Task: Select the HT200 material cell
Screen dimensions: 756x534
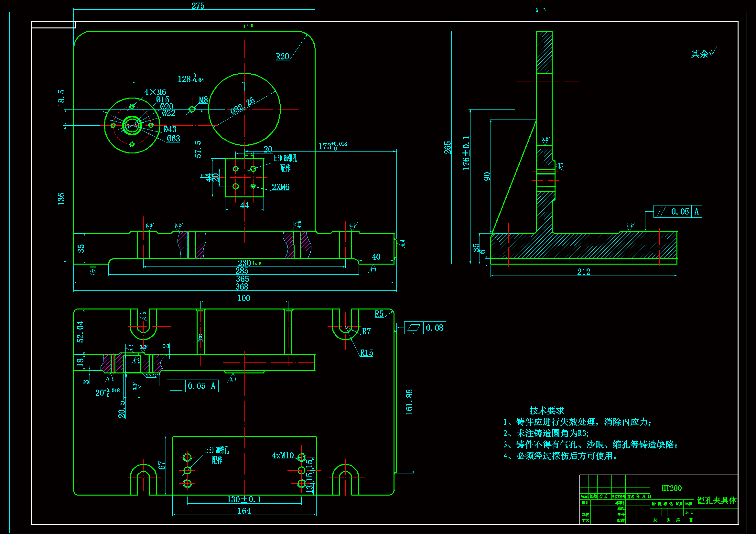Action: [x=671, y=488]
